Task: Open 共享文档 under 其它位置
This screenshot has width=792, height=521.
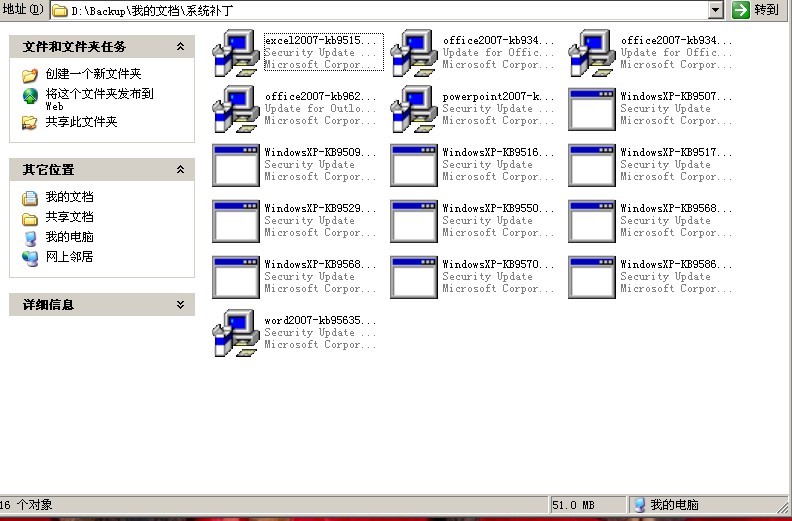Action: point(69,217)
